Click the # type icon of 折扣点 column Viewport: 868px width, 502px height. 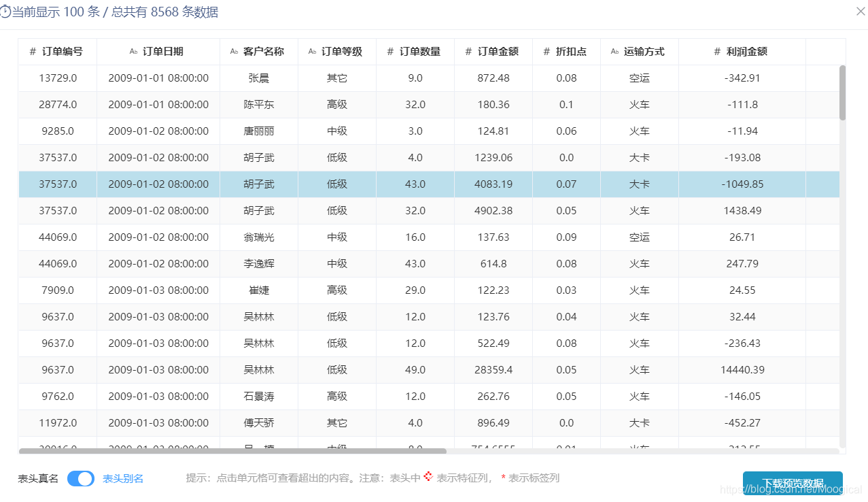click(546, 52)
